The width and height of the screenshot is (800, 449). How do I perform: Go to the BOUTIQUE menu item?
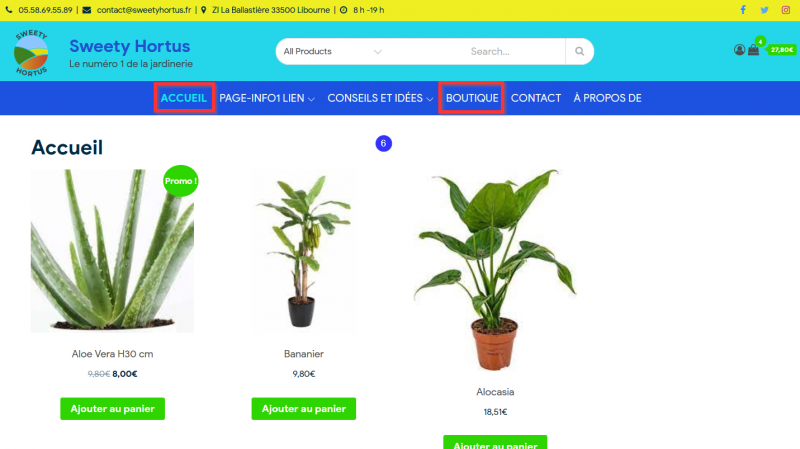[472, 98]
